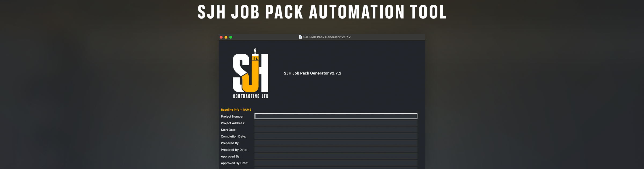The width and height of the screenshot is (644, 169).
Task: Focus the Project Address text field
Action: click(x=336, y=123)
